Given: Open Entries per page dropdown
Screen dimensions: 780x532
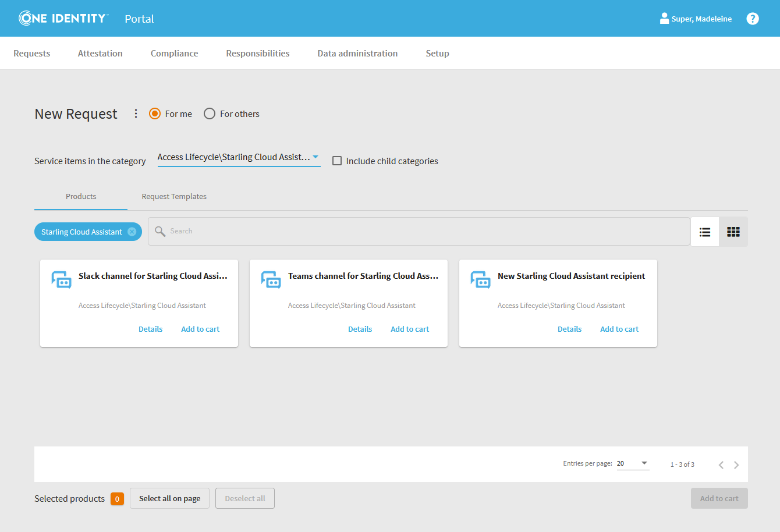Looking at the screenshot, I should click(633, 463).
